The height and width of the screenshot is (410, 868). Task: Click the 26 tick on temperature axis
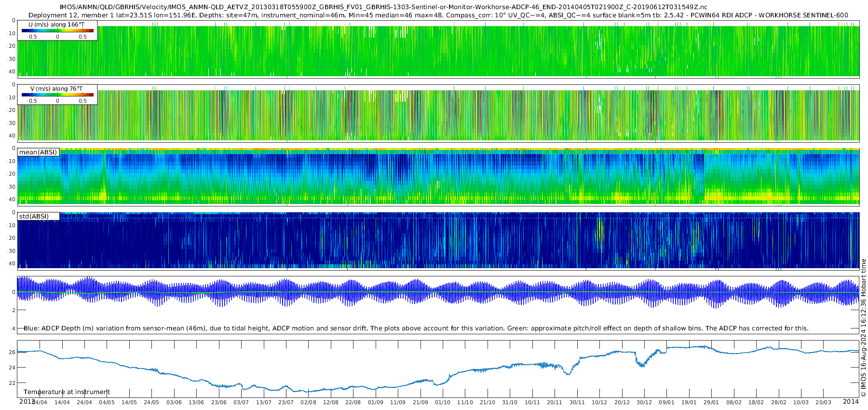tap(12, 352)
